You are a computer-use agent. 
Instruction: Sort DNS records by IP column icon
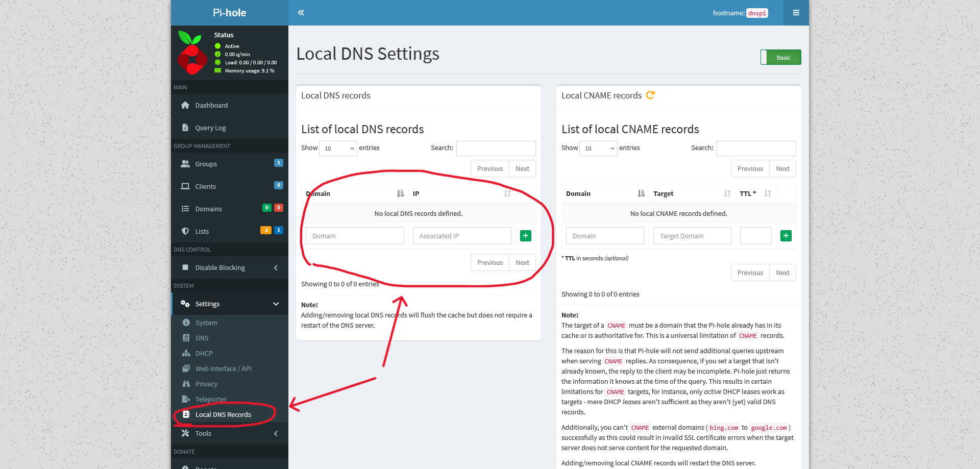pyautogui.click(x=507, y=193)
